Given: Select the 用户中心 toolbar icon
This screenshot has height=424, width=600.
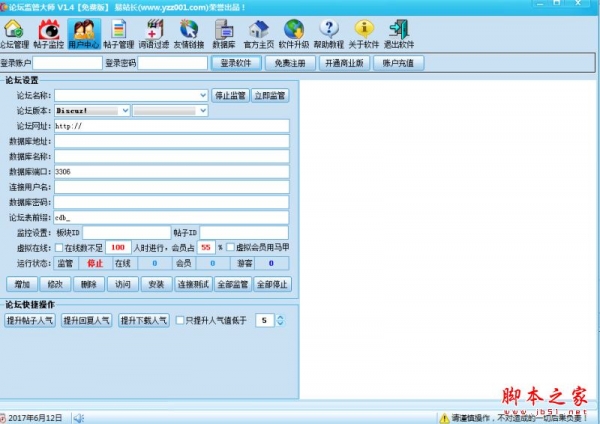Looking at the screenshot, I should coord(84,34).
